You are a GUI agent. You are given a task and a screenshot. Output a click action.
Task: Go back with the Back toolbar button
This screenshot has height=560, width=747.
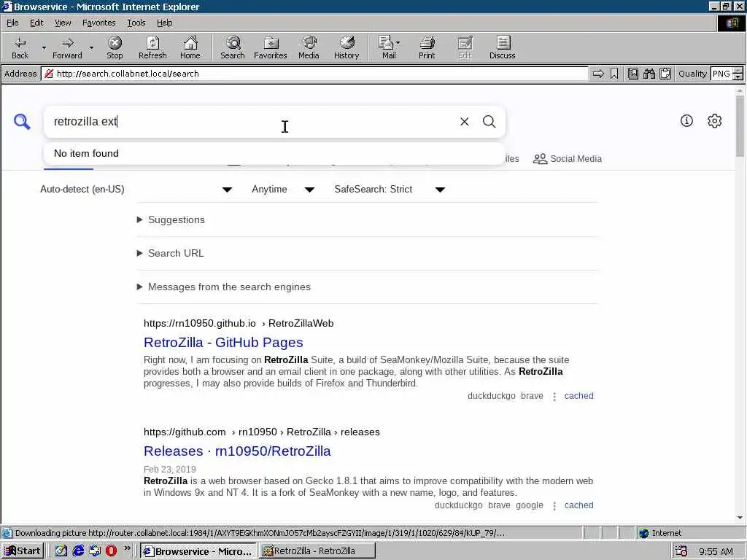coord(20,47)
